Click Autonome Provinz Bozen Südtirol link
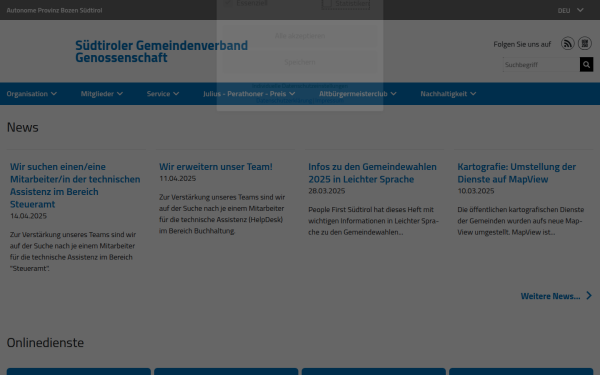600x375 pixels. (54, 10)
